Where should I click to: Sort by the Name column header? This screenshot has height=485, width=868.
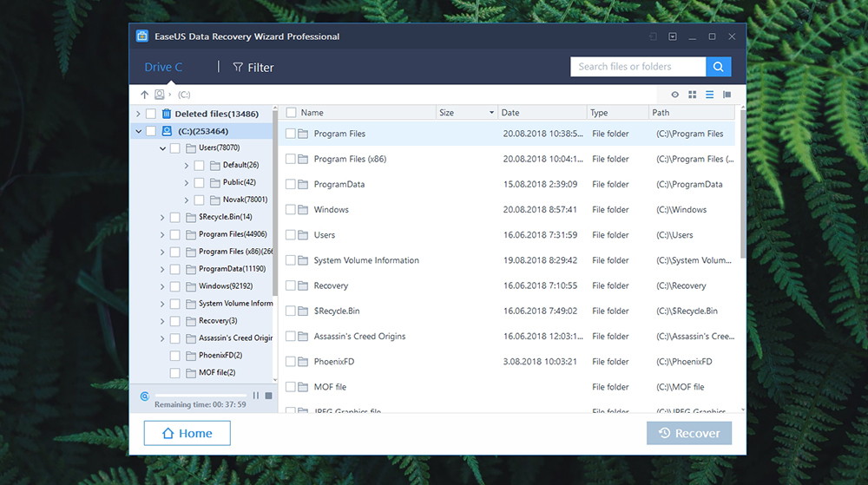pos(312,113)
